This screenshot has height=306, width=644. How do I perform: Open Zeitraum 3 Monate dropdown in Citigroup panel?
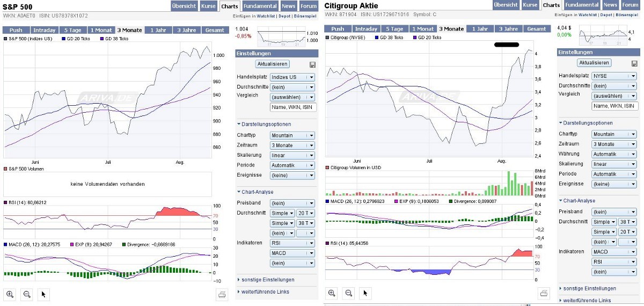[614, 144]
